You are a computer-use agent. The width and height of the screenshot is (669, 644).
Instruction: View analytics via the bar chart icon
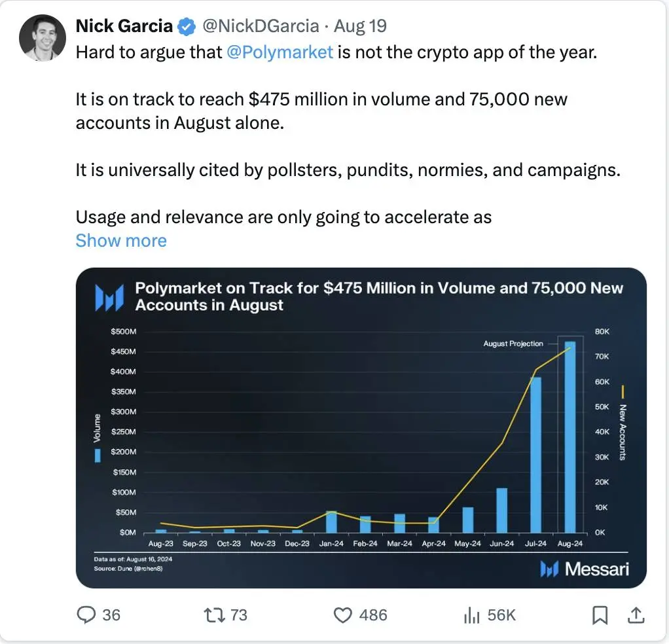point(471,615)
